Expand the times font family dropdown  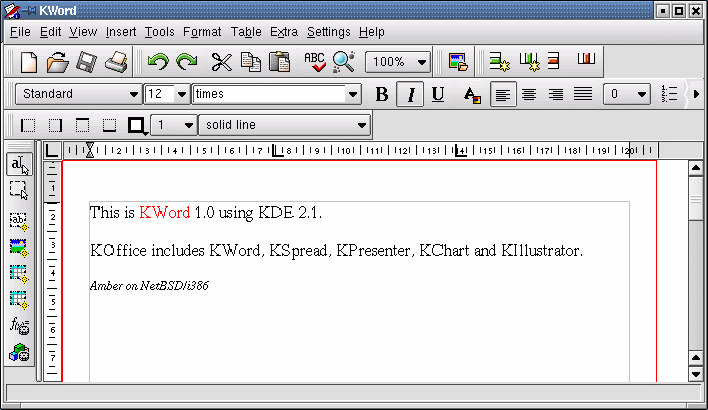coord(276,94)
